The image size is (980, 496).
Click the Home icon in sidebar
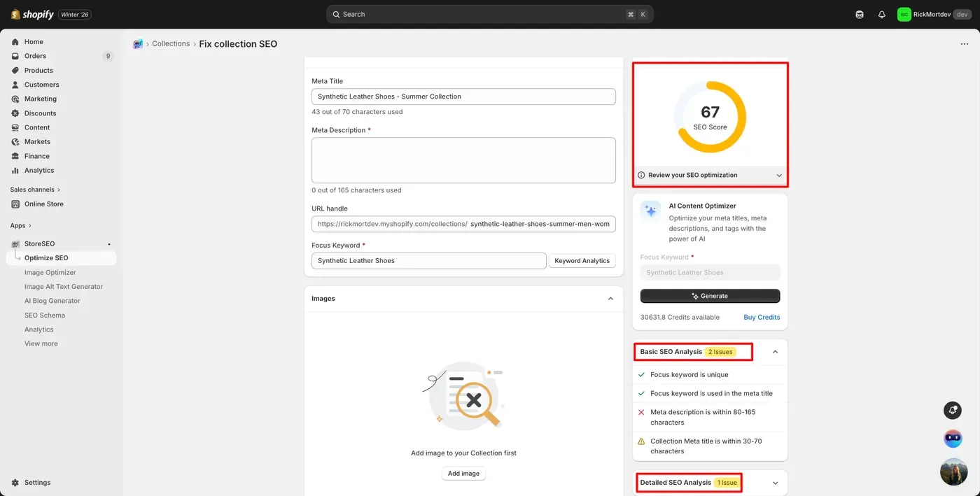pyautogui.click(x=15, y=42)
